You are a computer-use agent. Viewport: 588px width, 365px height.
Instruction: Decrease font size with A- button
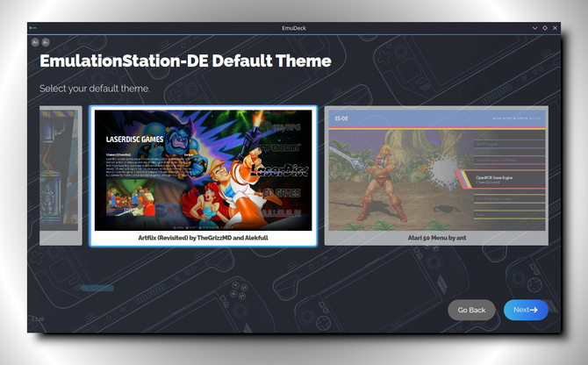[x=46, y=42]
